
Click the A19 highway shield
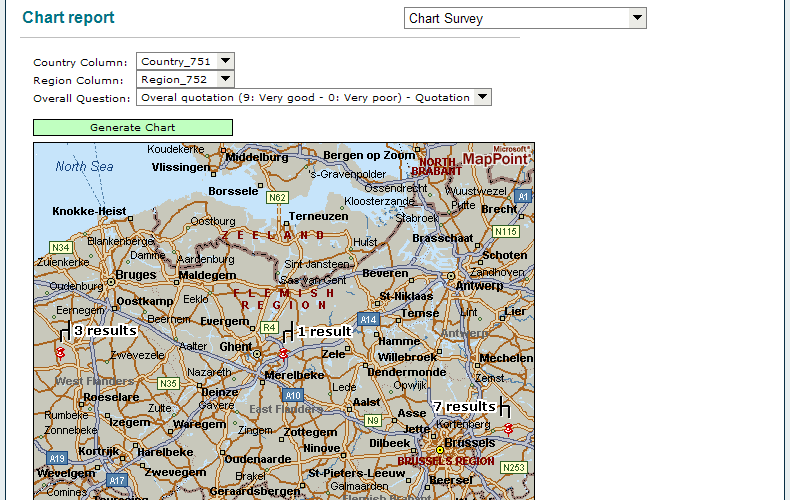(x=57, y=458)
